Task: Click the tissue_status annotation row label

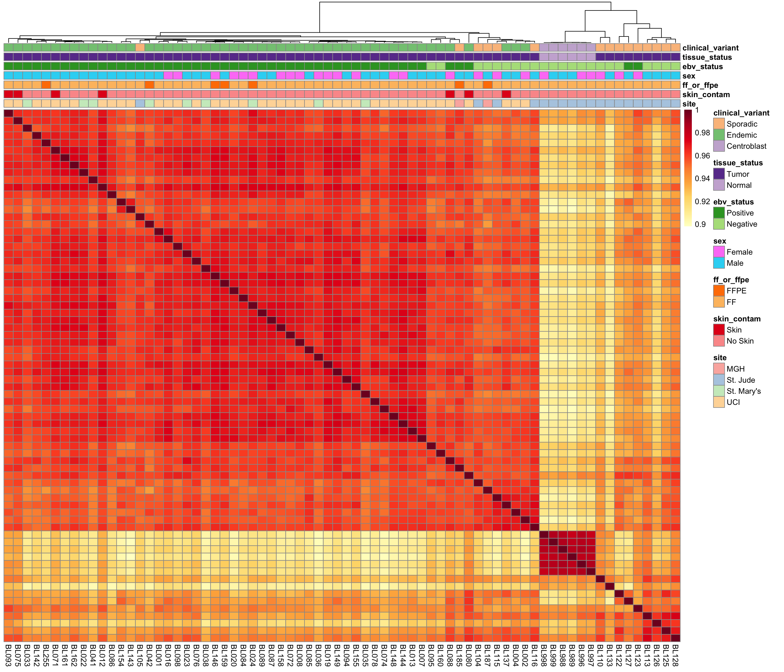Action: point(707,57)
